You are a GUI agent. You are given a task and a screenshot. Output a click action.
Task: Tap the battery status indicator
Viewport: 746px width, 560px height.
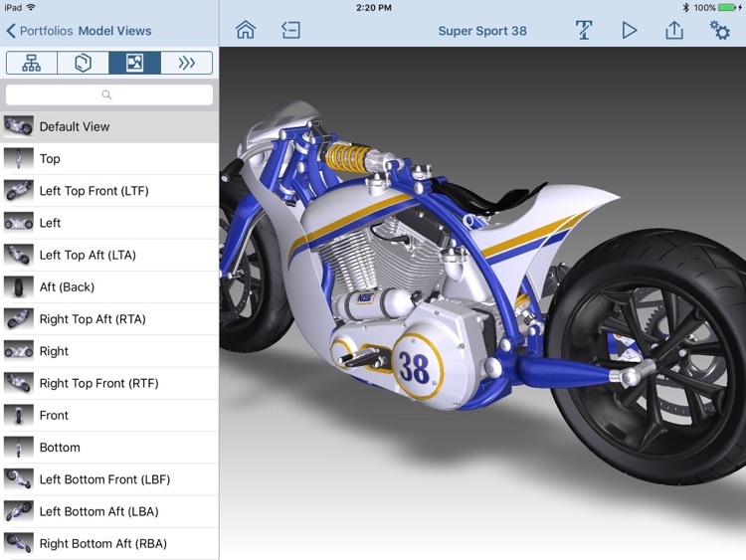click(x=729, y=8)
